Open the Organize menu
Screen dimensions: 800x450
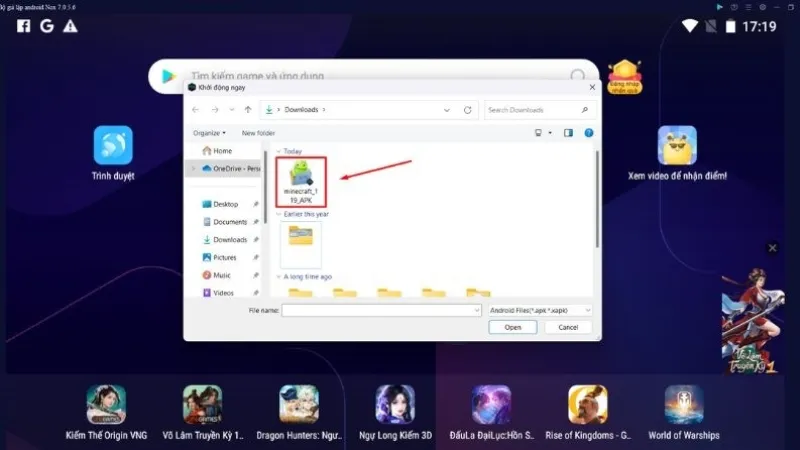pos(209,133)
